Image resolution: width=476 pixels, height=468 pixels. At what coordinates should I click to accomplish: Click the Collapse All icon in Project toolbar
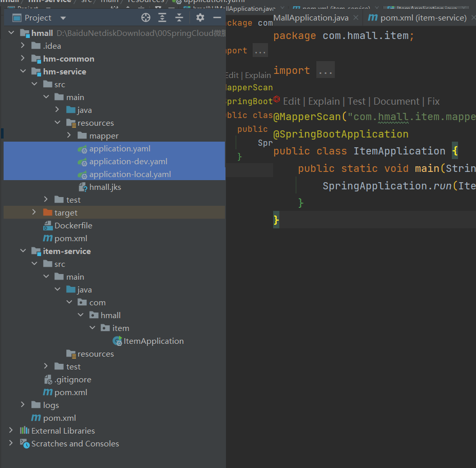[x=179, y=17]
